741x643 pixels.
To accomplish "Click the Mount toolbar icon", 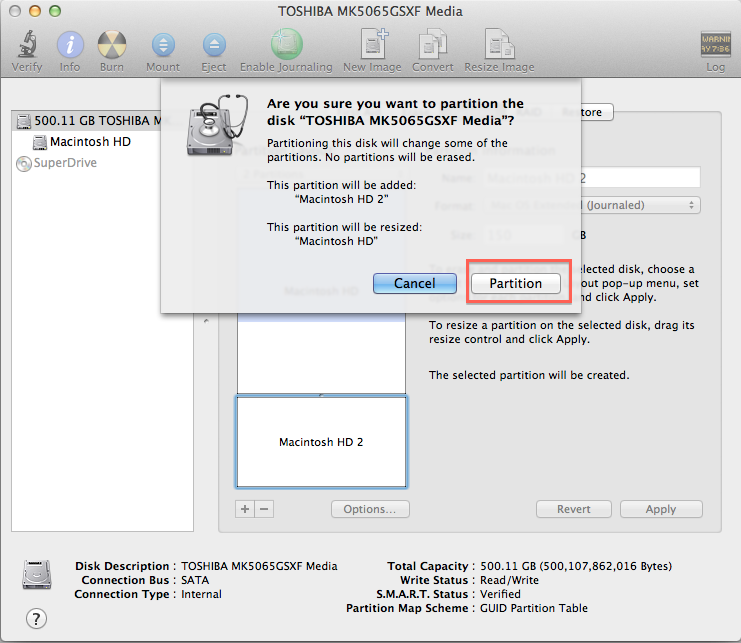I will tap(163, 45).
